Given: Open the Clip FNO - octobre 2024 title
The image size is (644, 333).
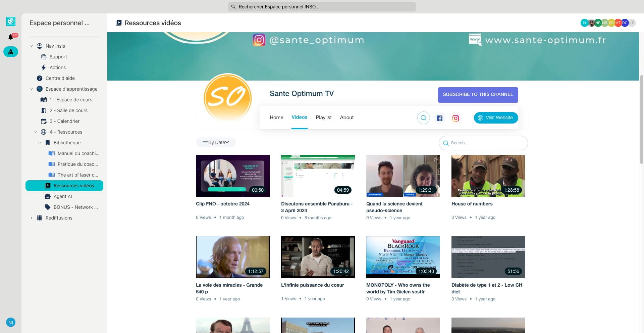Looking at the screenshot, I should [222, 204].
